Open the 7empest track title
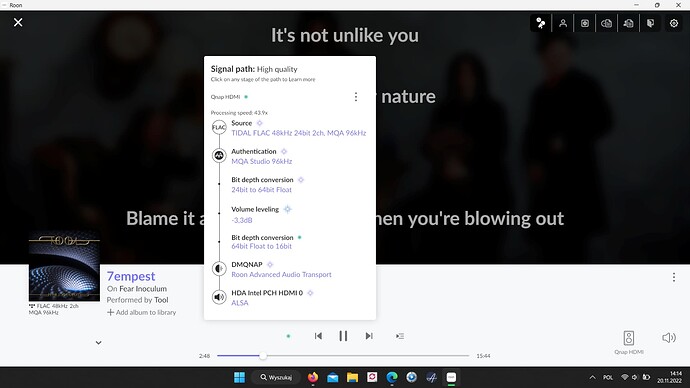 131,276
